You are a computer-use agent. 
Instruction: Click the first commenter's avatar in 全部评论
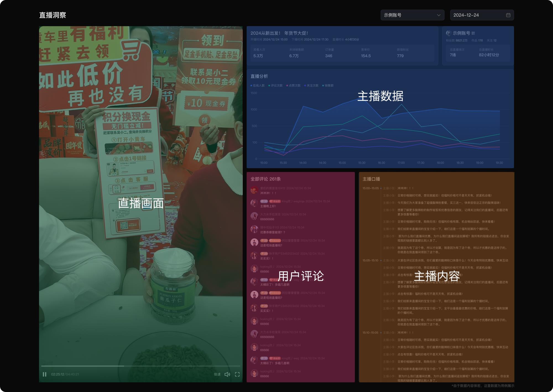254,190
